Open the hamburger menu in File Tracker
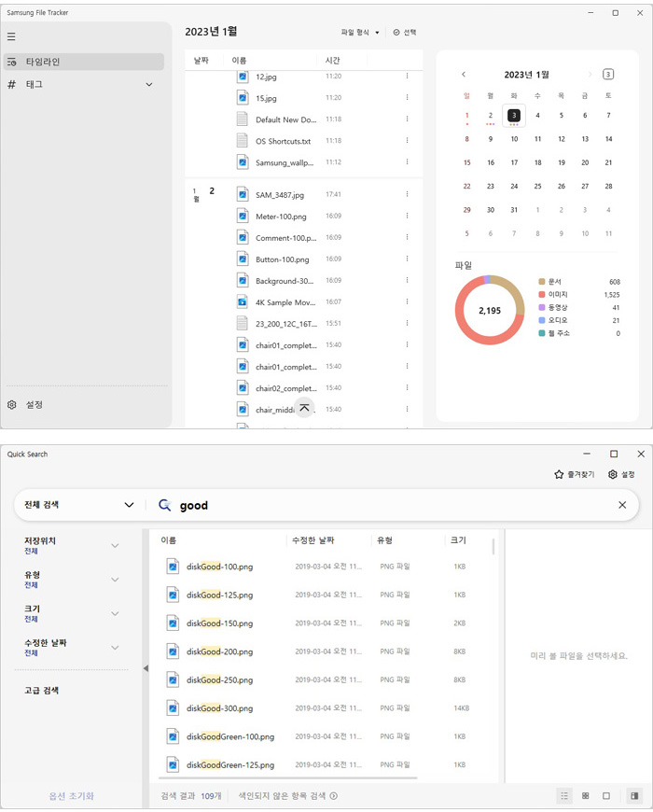Viewport: 653px width, 812px height. [x=11, y=36]
